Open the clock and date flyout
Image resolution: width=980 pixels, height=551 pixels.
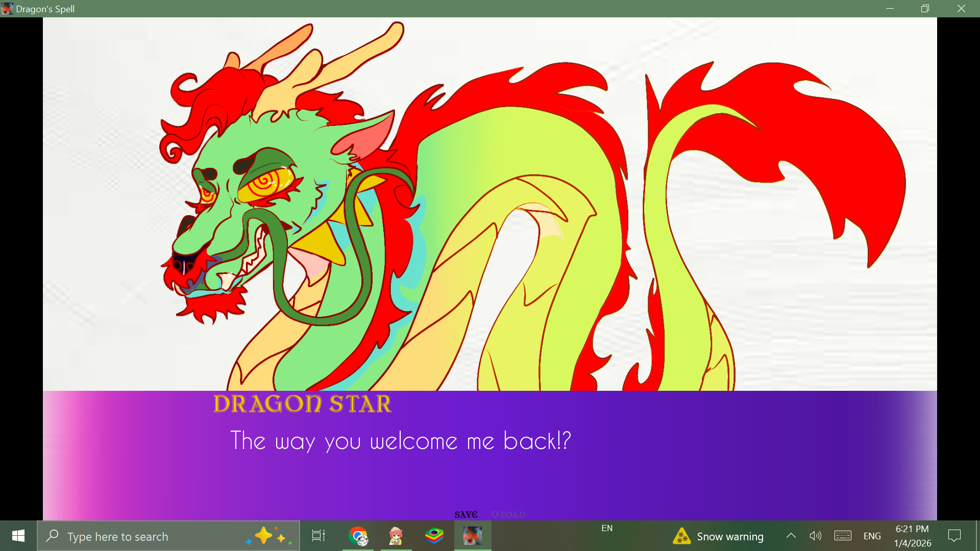click(x=912, y=536)
